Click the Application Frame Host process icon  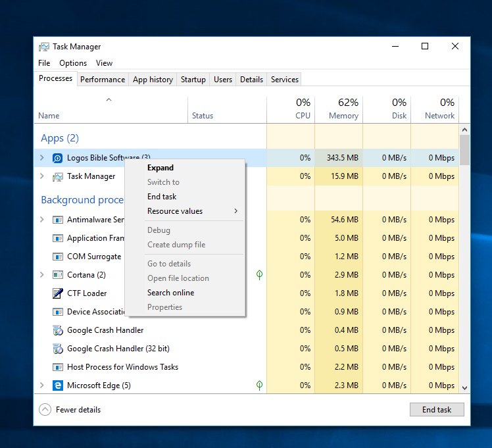[57, 238]
